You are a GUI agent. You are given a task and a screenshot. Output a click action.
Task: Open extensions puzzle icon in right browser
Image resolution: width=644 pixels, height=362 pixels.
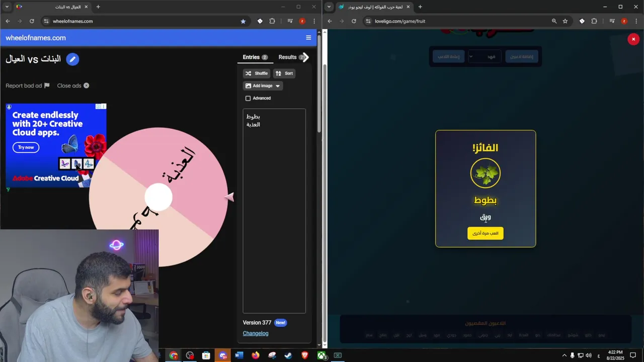click(594, 21)
